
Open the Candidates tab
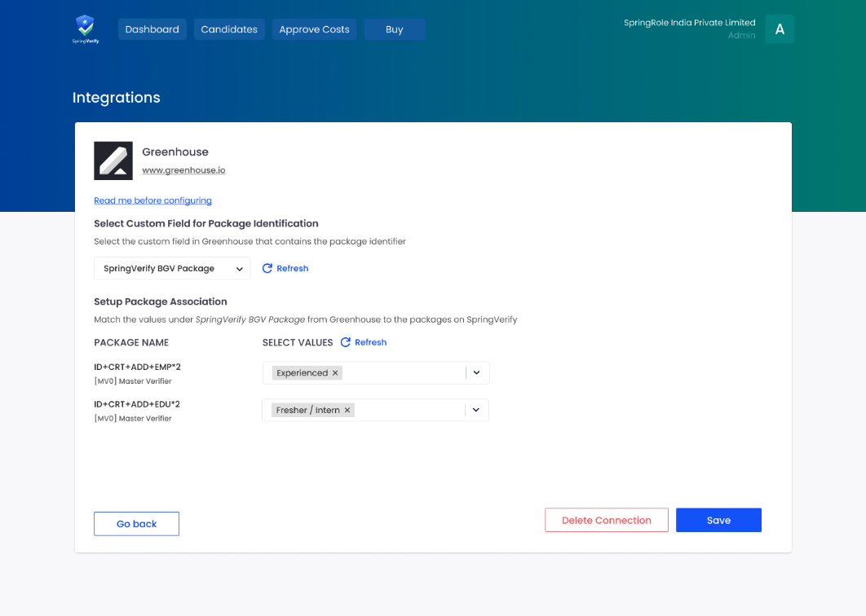[x=229, y=29]
